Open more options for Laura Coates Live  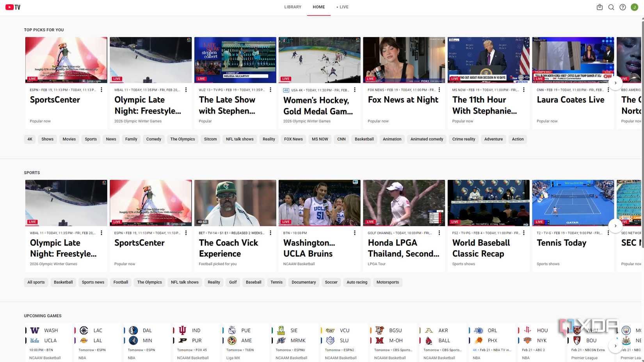608,90
